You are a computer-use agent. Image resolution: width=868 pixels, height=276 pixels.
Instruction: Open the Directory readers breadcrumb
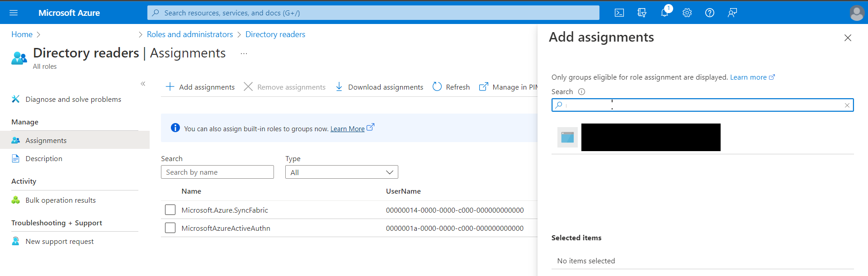[x=275, y=34]
